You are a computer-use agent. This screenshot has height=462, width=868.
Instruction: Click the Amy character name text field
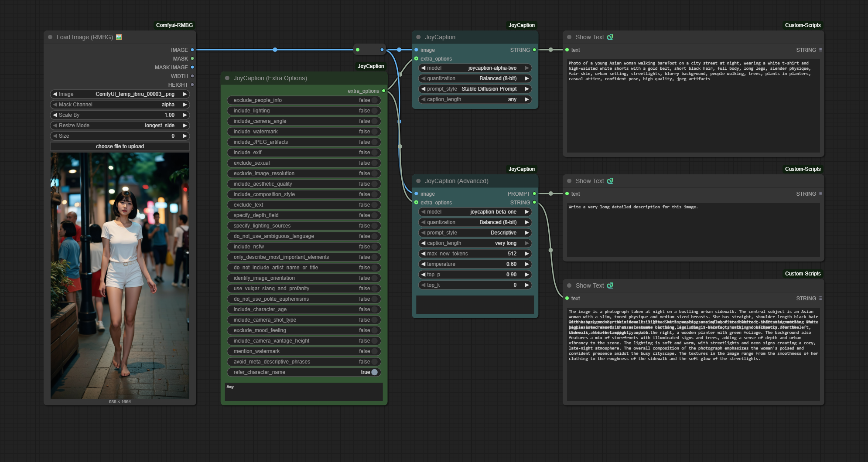303,391
